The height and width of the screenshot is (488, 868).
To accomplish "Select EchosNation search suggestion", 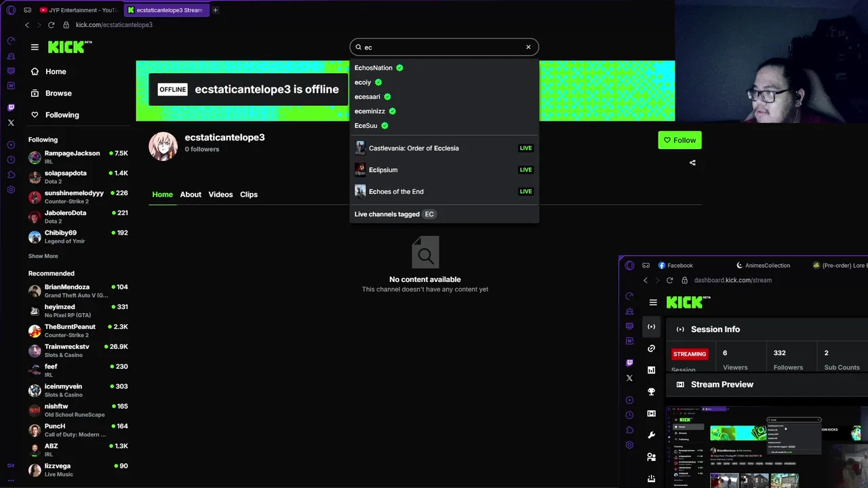I will click(x=444, y=68).
